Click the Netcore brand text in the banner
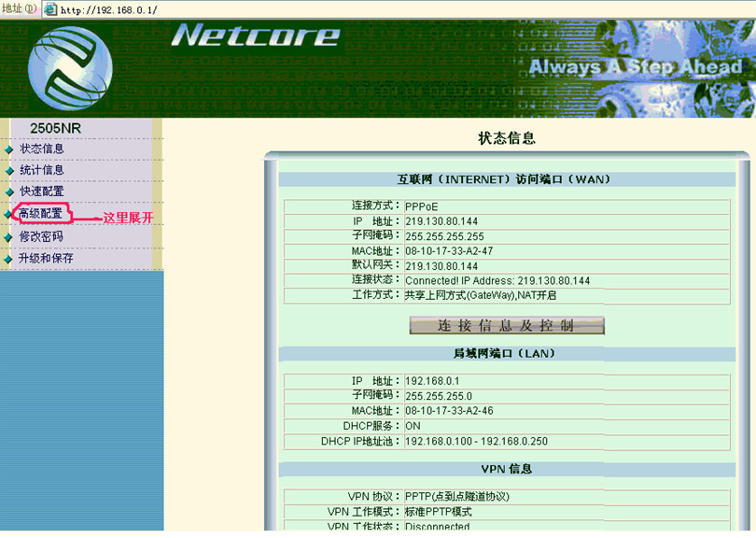This screenshot has height=538, width=756. [x=256, y=35]
